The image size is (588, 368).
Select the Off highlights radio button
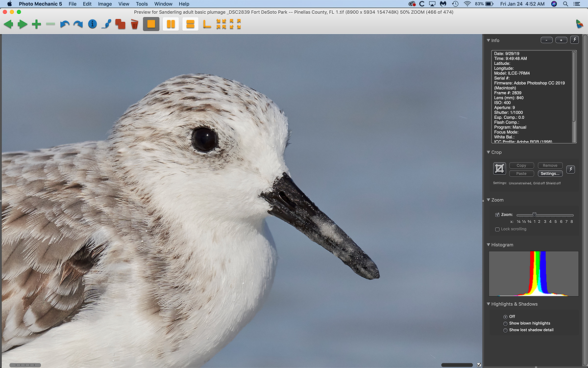(505, 316)
